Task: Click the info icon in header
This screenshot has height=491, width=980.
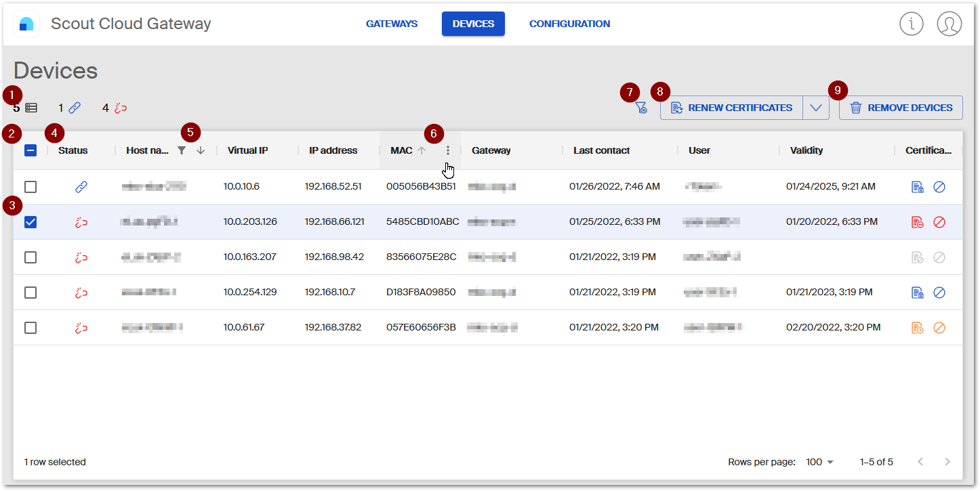Action: 912,24
